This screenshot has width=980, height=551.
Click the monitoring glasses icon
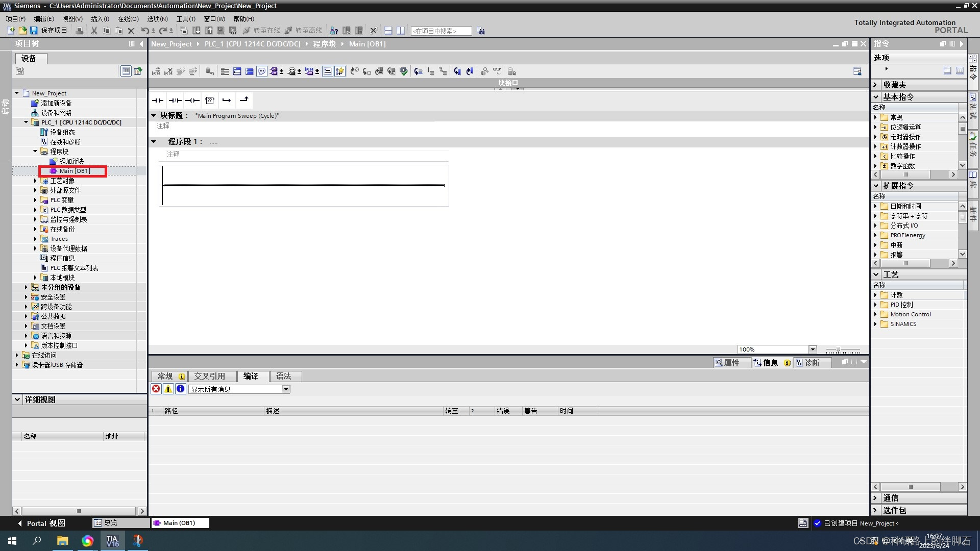click(497, 71)
